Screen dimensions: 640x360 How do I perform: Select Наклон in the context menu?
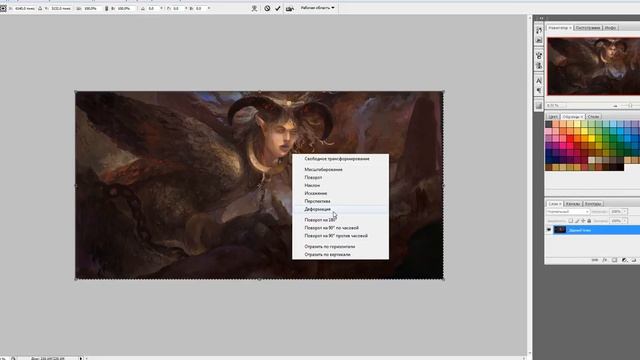pyautogui.click(x=312, y=185)
